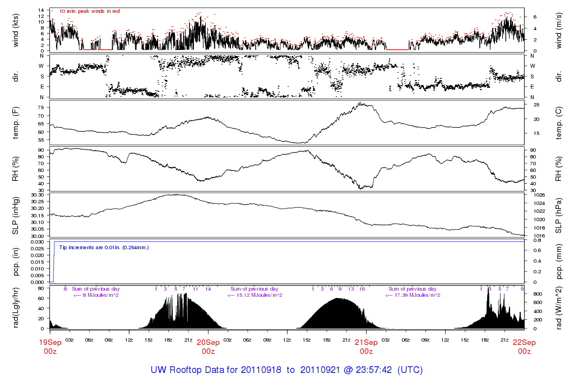This screenshot has width=574, height=392.
Task: Click the UW Rooftop Data chart title
Action: [x=286, y=371]
